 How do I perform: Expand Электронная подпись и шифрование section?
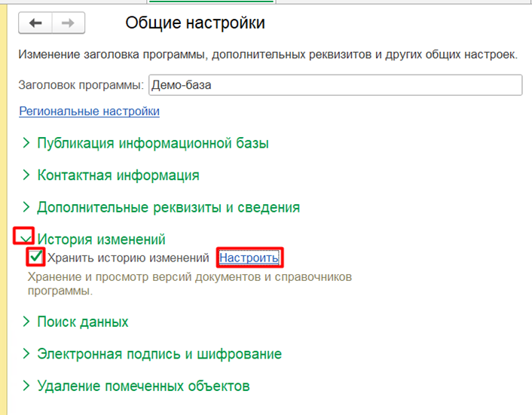[151, 354]
